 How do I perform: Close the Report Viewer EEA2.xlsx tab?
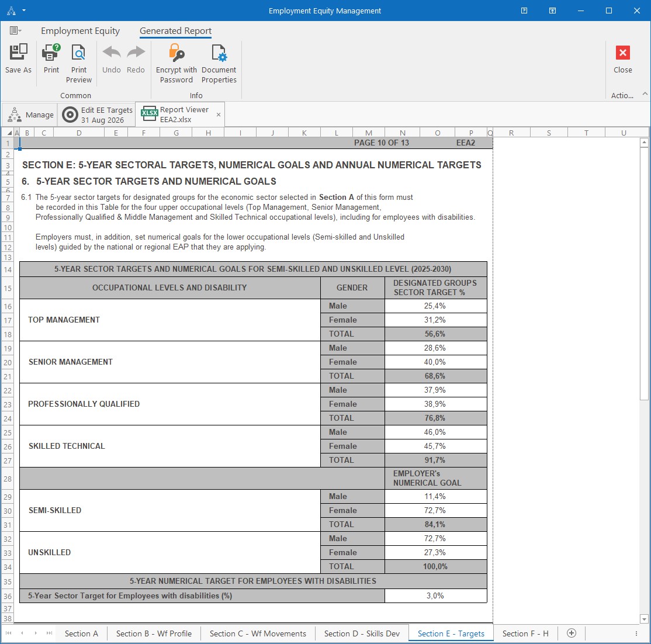tap(219, 115)
